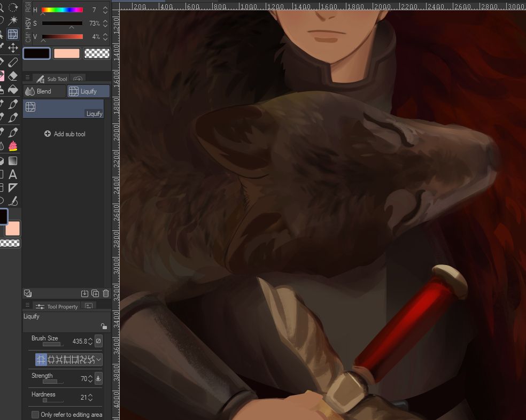The width and height of the screenshot is (526, 420).
Task: Import a sub tool material
Action: (x=84, y=293)
